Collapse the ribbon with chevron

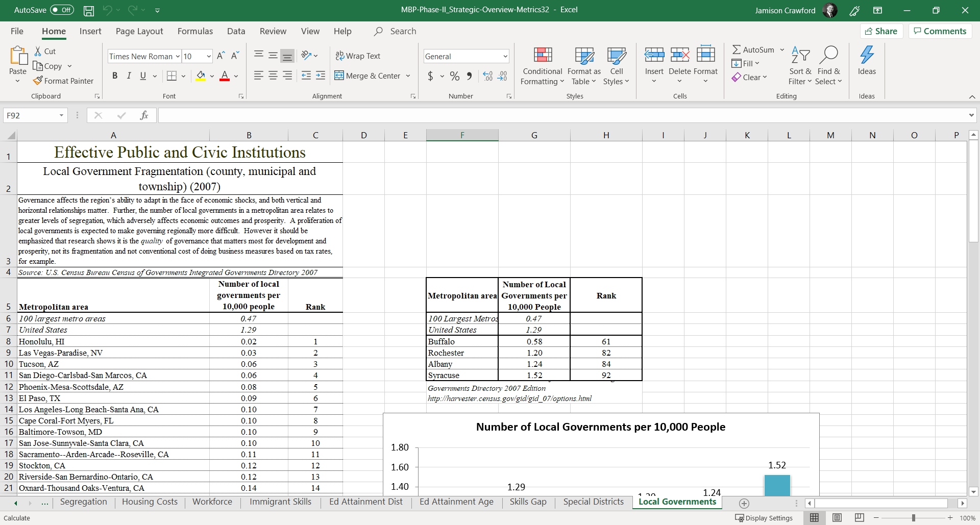[972, 96]
